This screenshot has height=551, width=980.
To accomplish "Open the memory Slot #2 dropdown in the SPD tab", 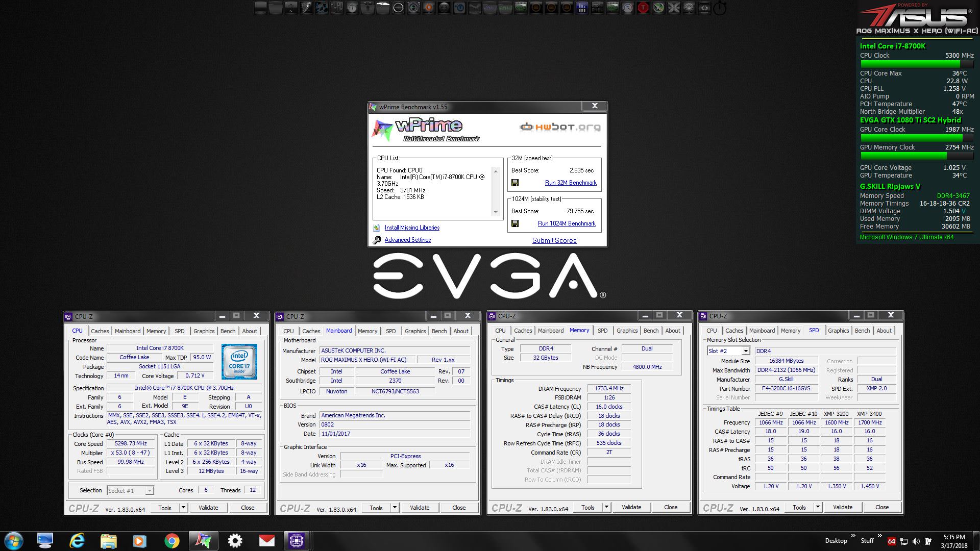I will (x=746, y=351).
